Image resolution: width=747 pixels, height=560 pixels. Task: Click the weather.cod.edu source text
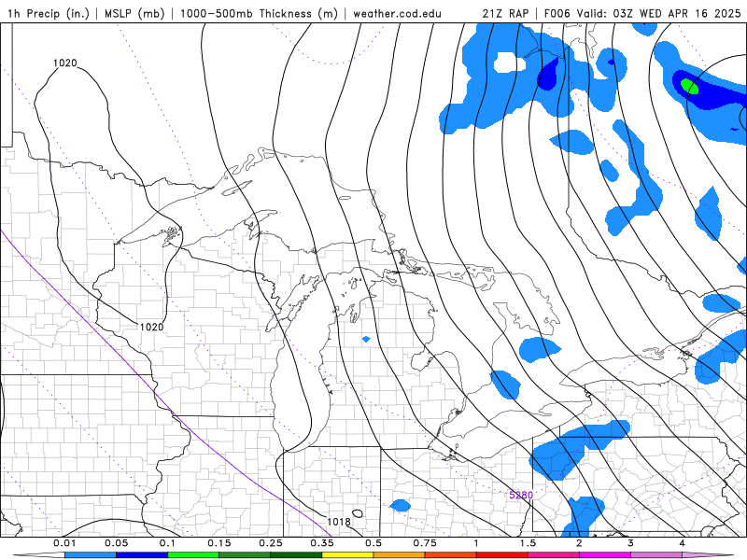[x=397, y=13]
